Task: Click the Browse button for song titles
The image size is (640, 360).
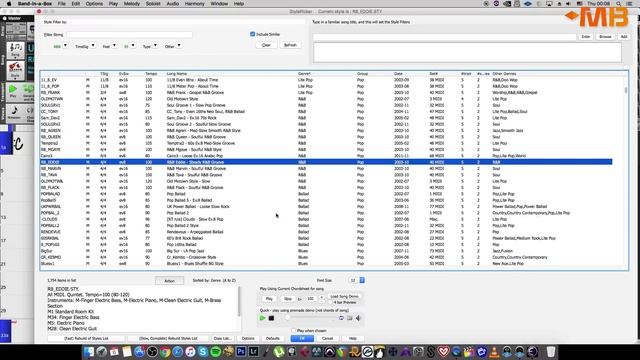Action: 605,37
